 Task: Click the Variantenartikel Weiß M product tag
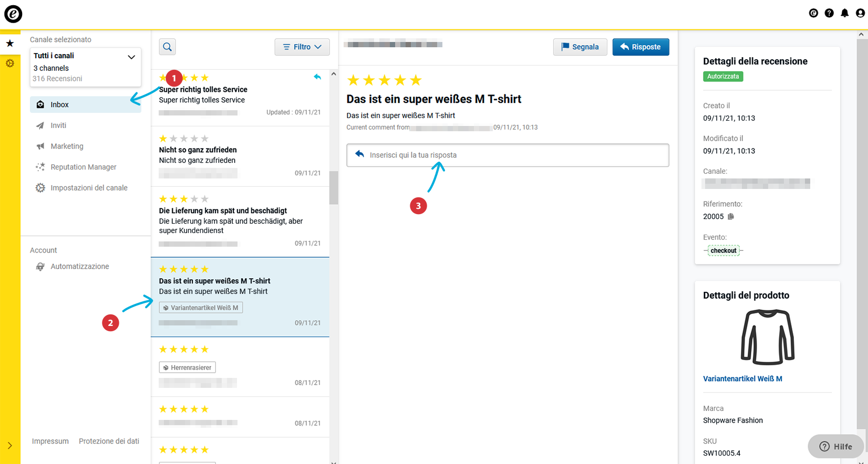(201, 308)
